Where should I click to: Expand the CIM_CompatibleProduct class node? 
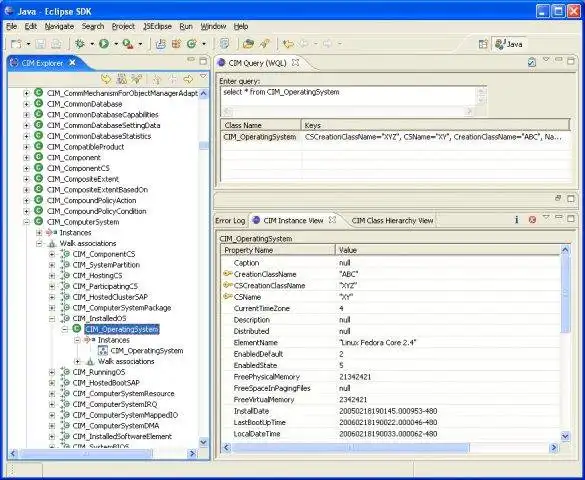coord(26,147)
